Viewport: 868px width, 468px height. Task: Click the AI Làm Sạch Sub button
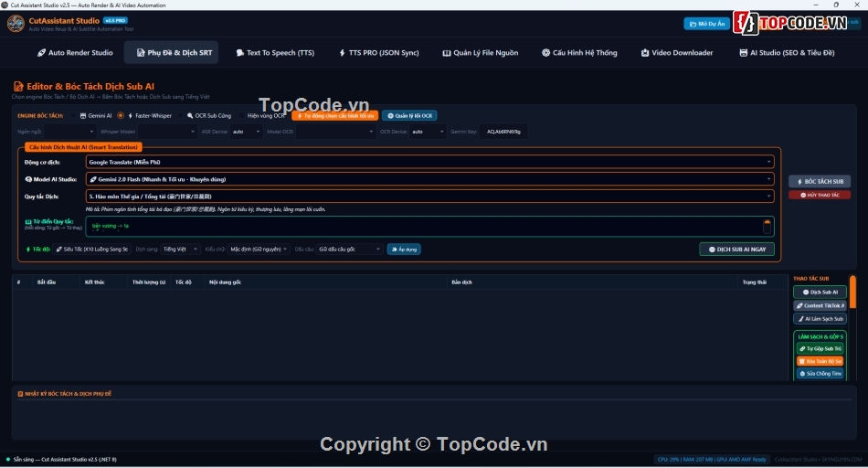820,319
